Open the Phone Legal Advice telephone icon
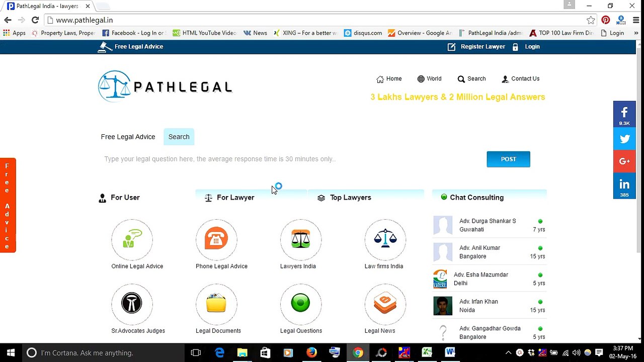 pyautogui.click(x=216, y=240)
